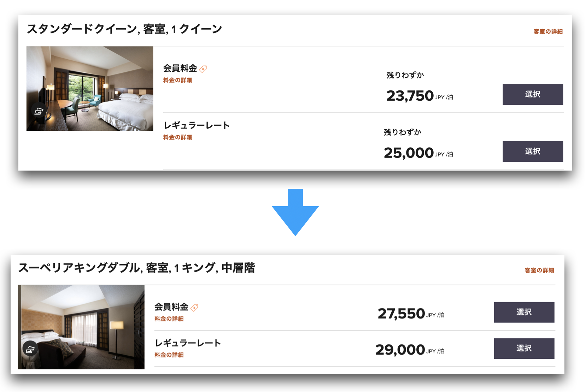View 料金の詳細 under Superior King レギュラーレート
Viewport: 586px width, 392px height.
169,355
